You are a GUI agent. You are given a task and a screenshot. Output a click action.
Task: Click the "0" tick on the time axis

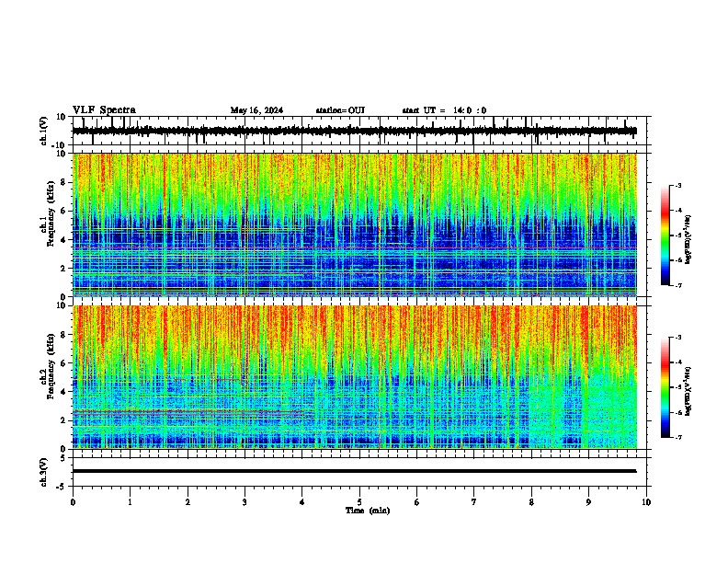[x=73, y=502]
